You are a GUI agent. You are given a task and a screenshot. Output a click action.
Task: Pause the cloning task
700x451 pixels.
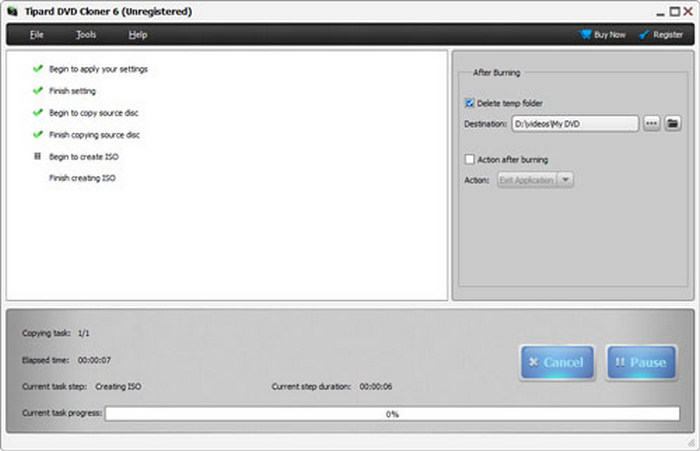coord(641,362)
